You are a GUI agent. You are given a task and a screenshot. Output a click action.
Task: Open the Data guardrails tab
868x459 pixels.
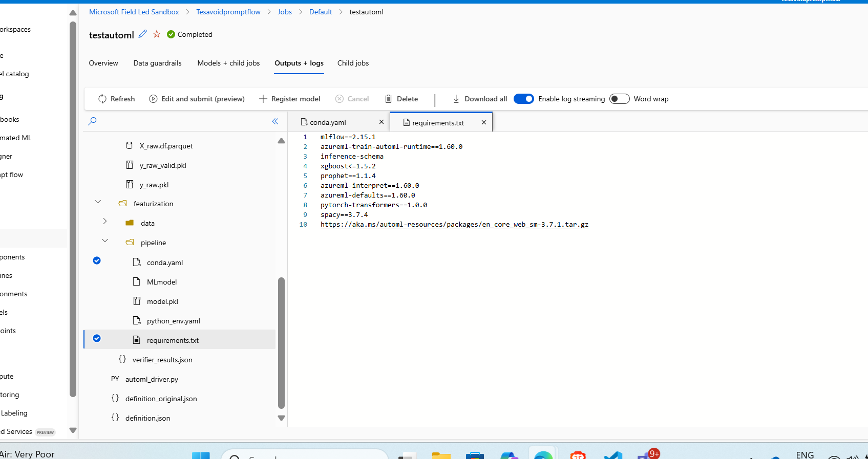[x=158, y=63]
